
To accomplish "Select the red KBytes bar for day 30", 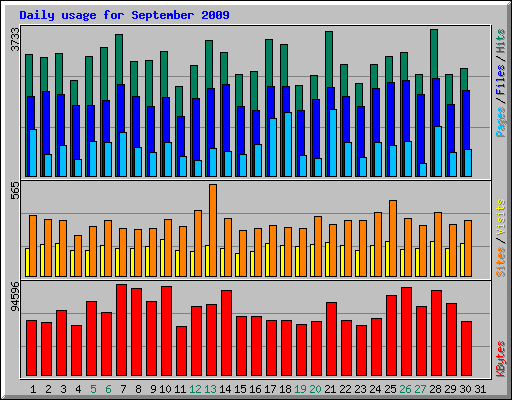I will pyautogui.click(x=466, y=348).
